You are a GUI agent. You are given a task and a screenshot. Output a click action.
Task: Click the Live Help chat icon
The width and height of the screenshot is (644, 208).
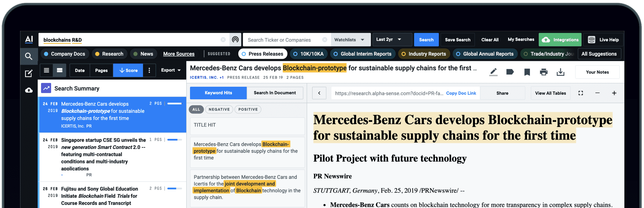tap(591, 40)
